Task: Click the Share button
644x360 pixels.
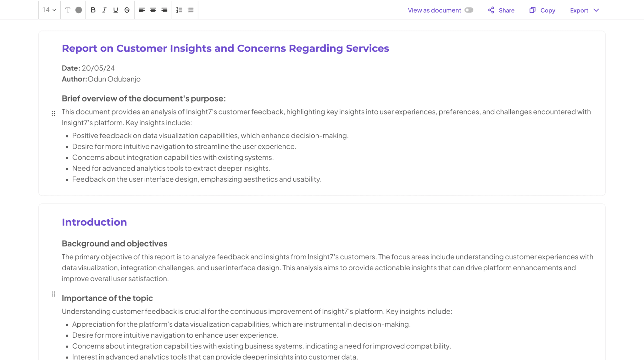Action: (x=506, y=10)
